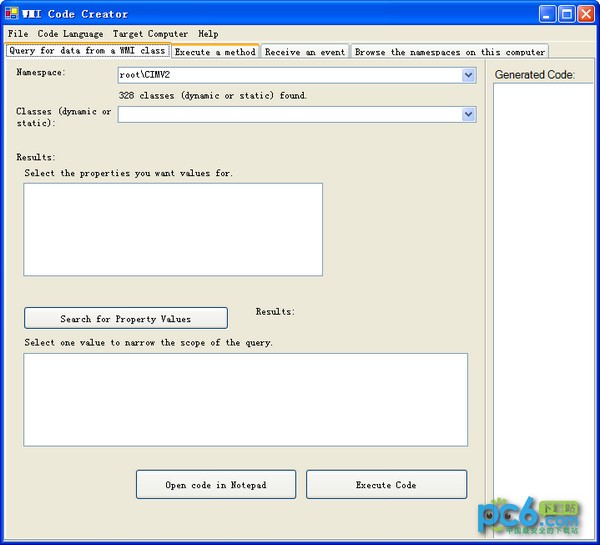Click the properties list box under Results
Image resolution: width=600 pixels, height=545 pixels.
click(x=173, y=229)
